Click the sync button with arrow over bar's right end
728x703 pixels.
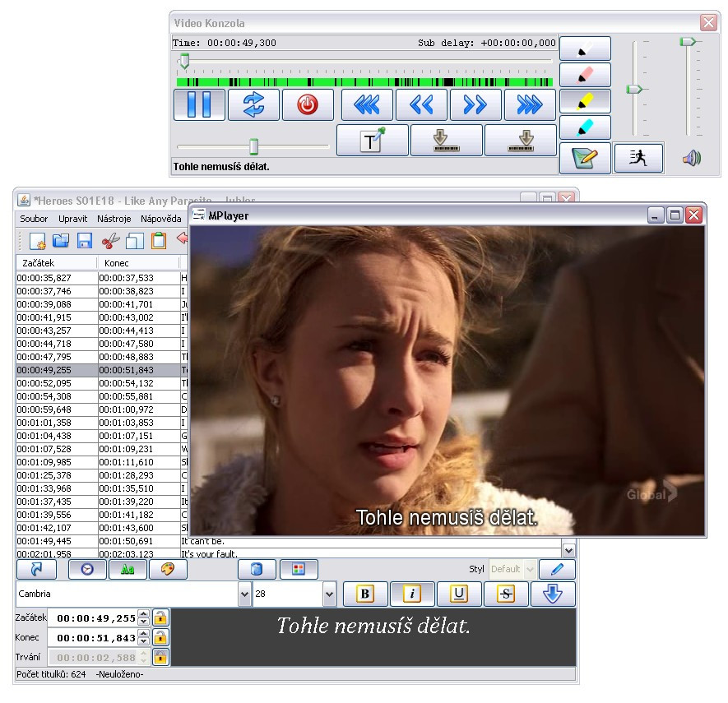(x=521, y=140)
